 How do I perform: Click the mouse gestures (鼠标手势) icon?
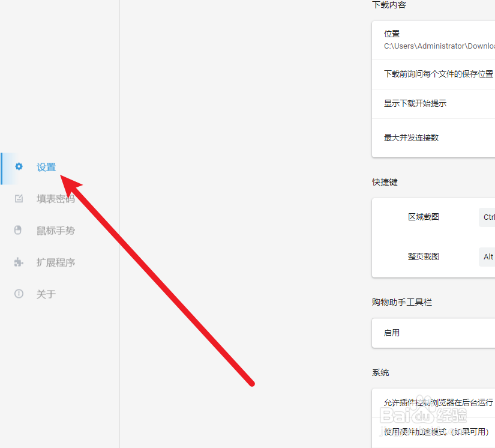18,230
